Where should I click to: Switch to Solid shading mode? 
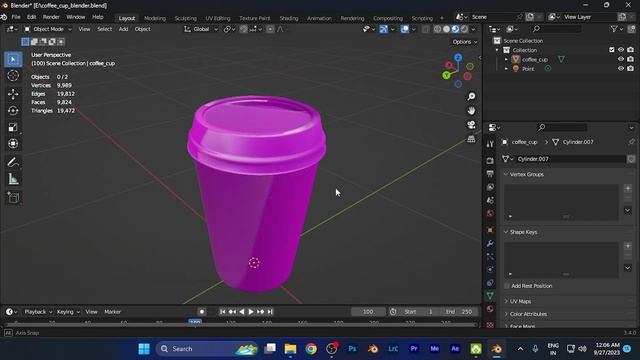(446, 29)
